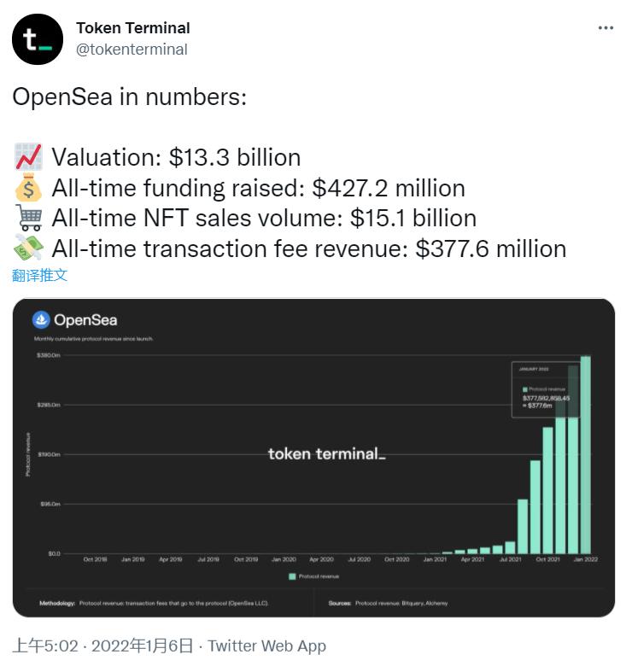Open the tweet's three-dot more menu
Viewport: 632px width, 672px height.
pos(606,28)
